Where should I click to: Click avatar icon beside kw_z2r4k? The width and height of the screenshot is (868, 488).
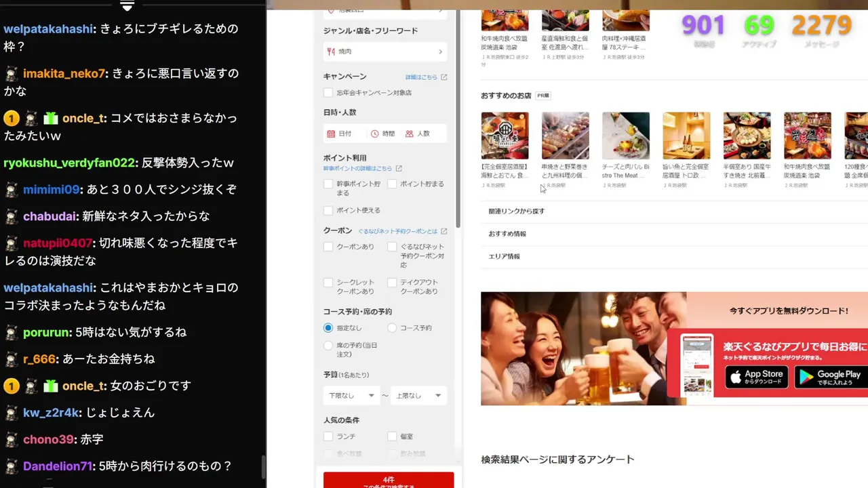point(11,413)
